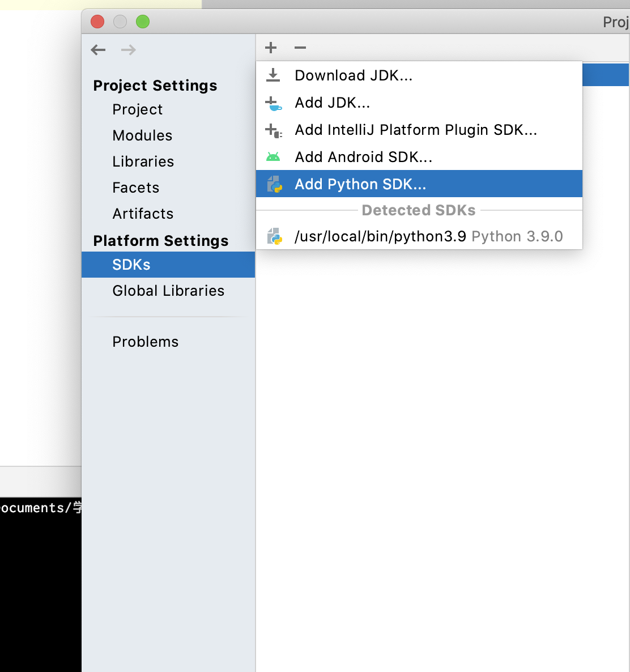Open the Libraries settings page

click(143, 161)
